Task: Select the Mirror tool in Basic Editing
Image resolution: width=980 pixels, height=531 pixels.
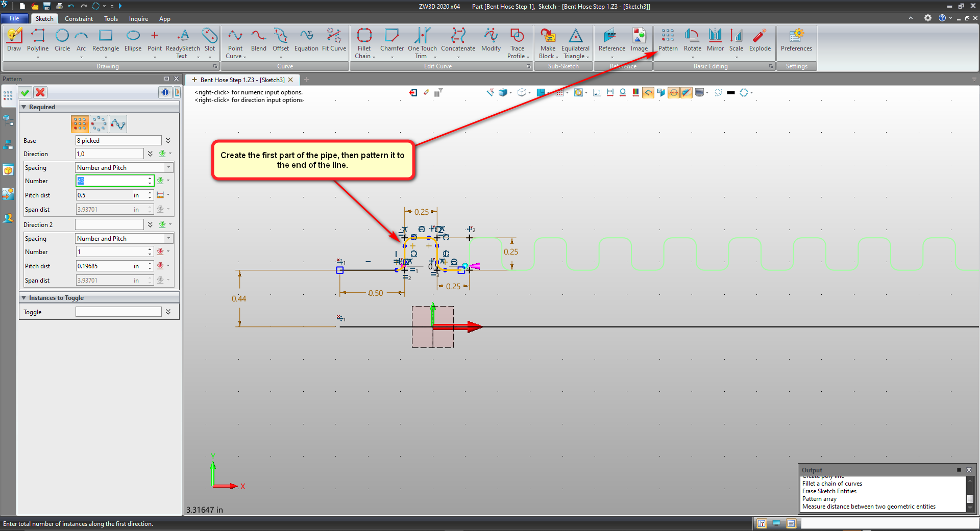Action: pos(715,40)
